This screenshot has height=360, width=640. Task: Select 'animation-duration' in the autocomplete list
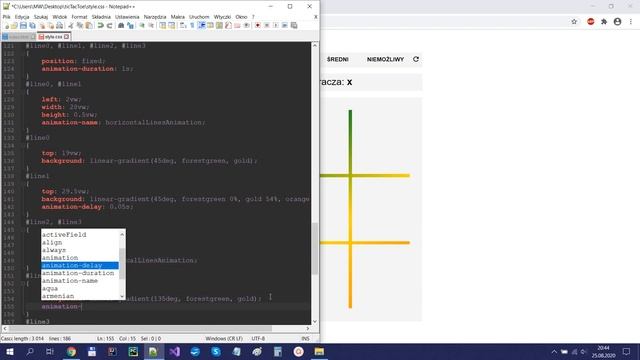(x=78, y=273)
